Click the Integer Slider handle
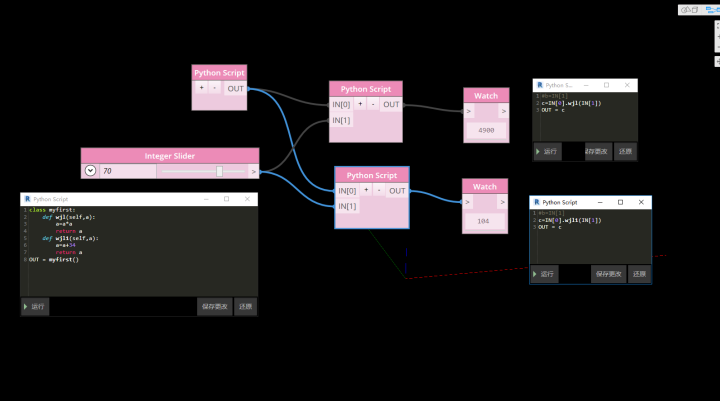The height and width of the screenshot is (401, 720). [x=219, y=171]
